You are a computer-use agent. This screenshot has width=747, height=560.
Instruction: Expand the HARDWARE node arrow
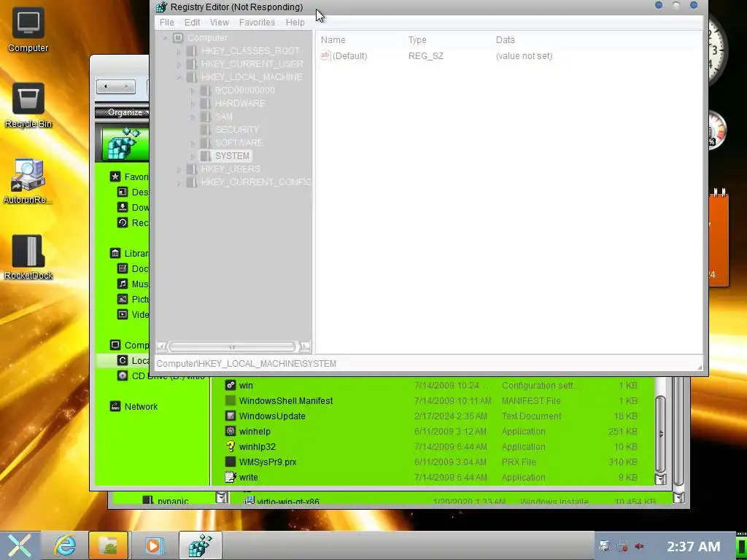click(193, 104)
